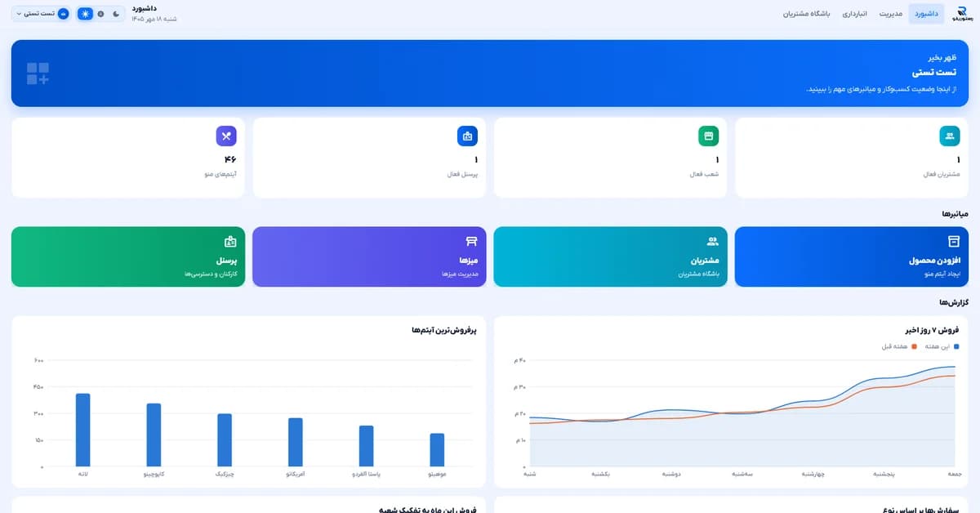The image size is (980, 513).
Task: Select the light theme sun toggle
Action: tap(85, 14)
